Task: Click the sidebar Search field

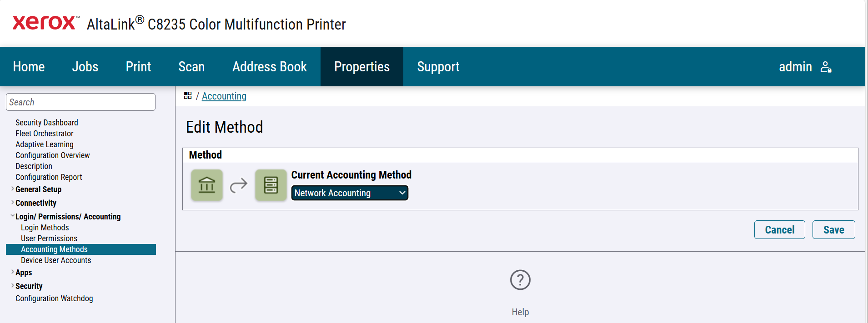Action: tap(80, 102)
